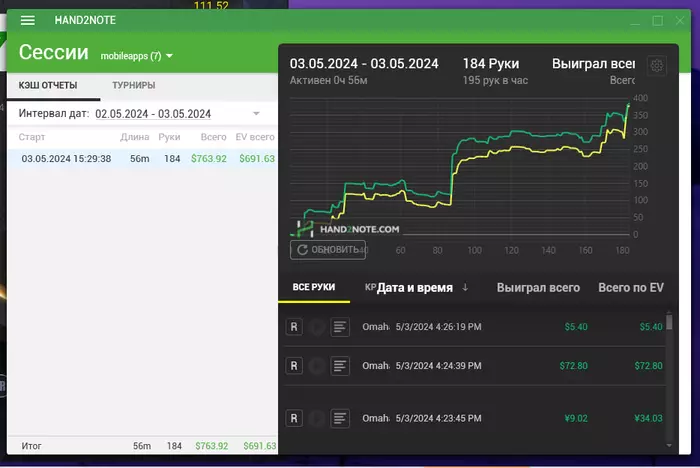700x468 pixels.
Task: Click the sort arrow next to Дата и время
Action: pyautogui.click(x=465, y=287)
